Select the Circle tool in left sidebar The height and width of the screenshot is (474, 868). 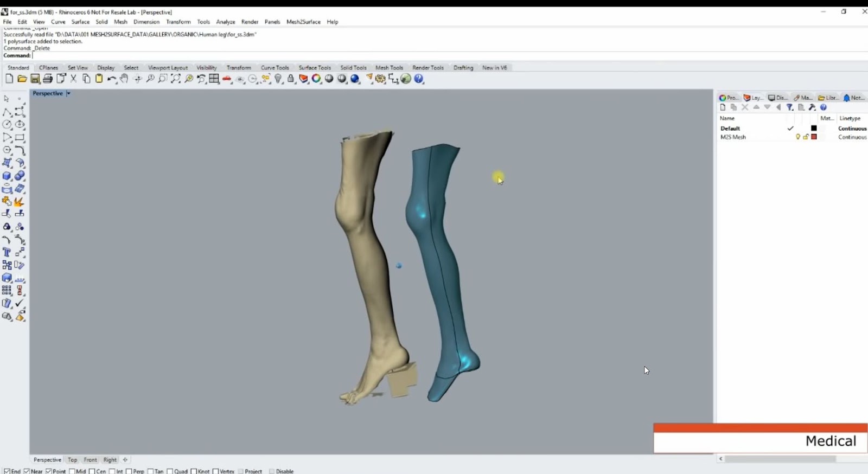[7, 124]
